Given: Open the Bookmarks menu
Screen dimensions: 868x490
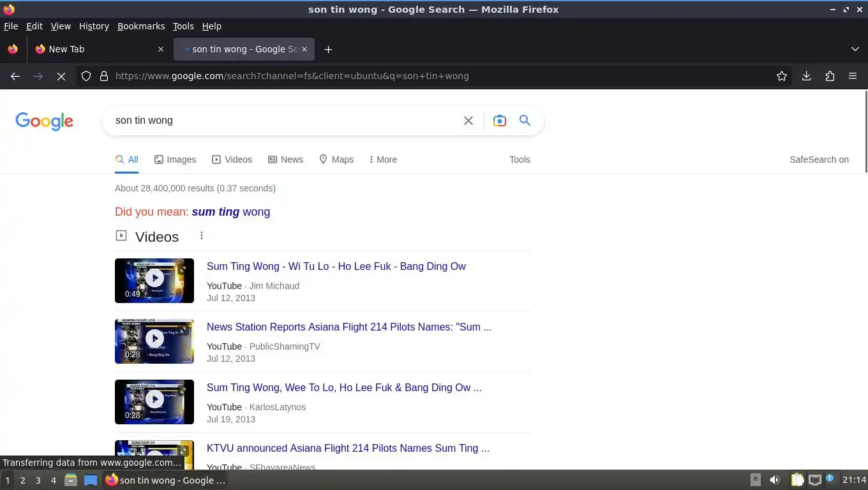Looking at the screenshot, I should (x=141, y=26).
